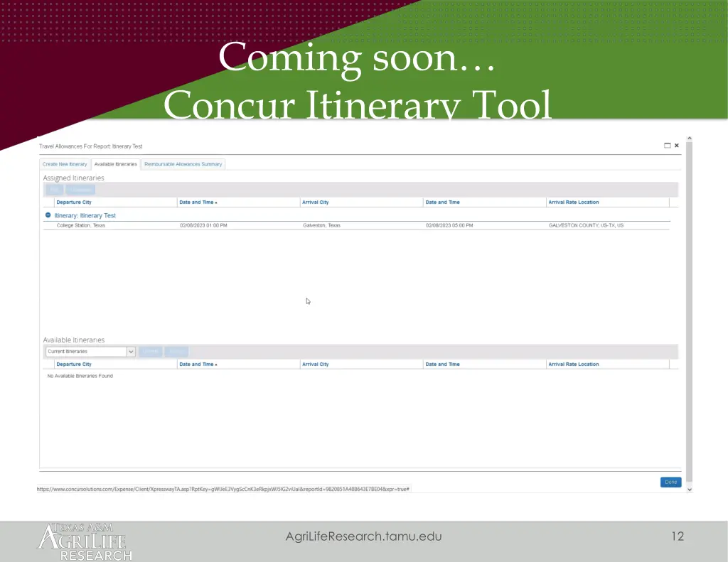
Task: Open the Reimbursable Allowances Summary tab
Action: [183, 164]
